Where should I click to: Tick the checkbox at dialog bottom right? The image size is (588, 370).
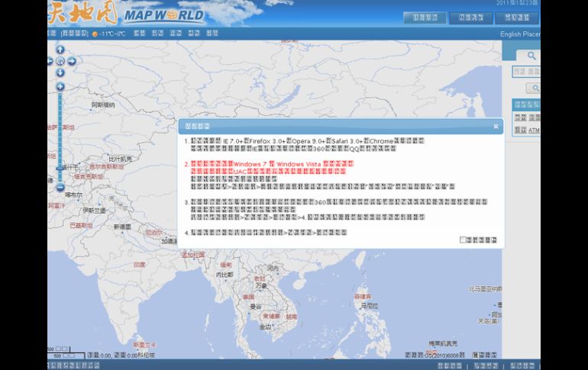coord(463,240)
